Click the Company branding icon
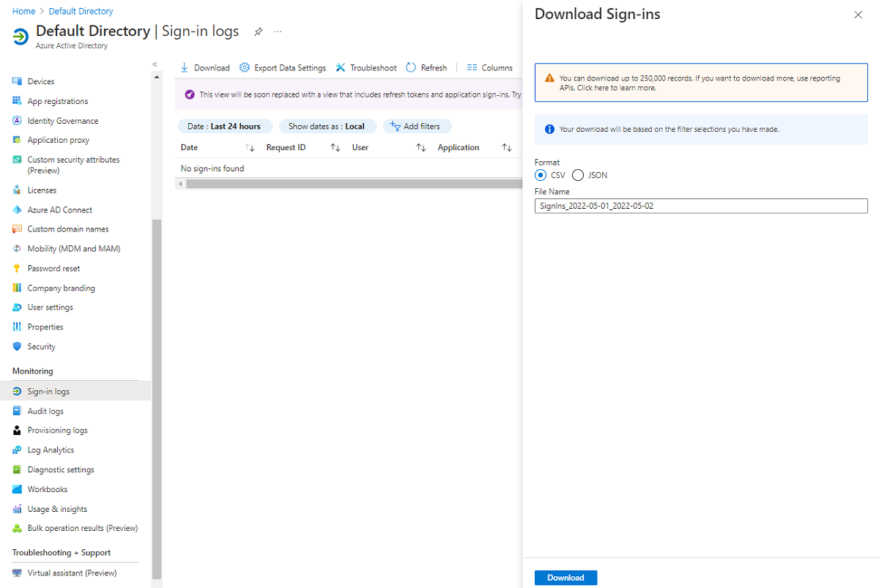The height and width of the screenshot is (588, 879). tap(17, 288)
